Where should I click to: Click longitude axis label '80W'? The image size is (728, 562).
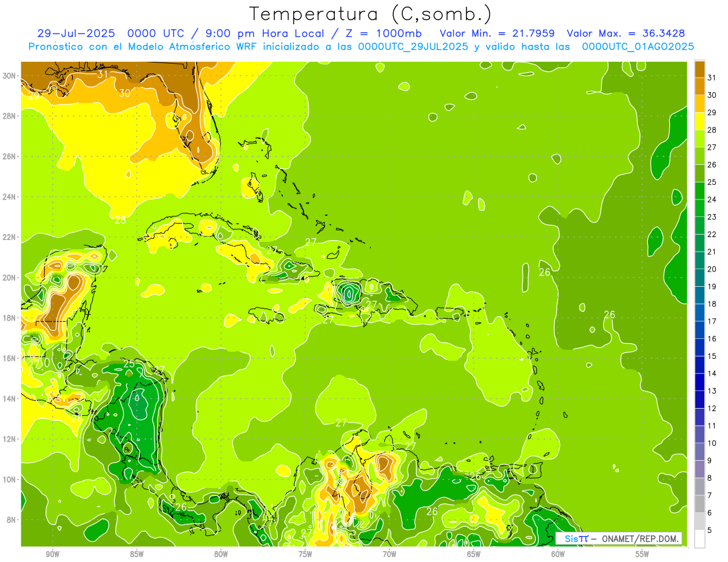click(221, 554)
